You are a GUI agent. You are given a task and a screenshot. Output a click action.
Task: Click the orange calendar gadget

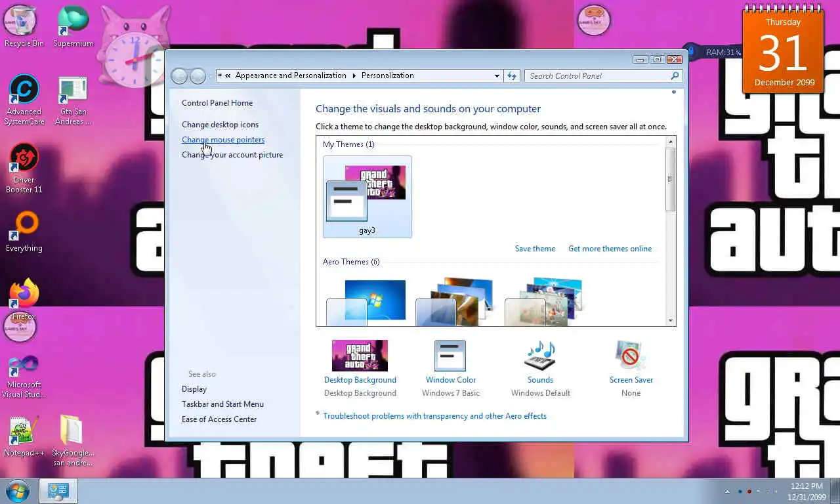[x=783, y=51]
